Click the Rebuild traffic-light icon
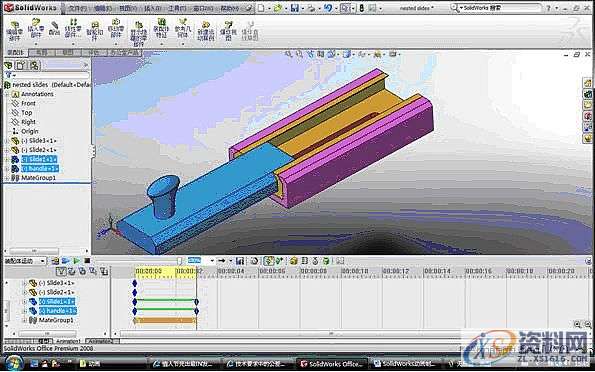 [x=362, y=8]
